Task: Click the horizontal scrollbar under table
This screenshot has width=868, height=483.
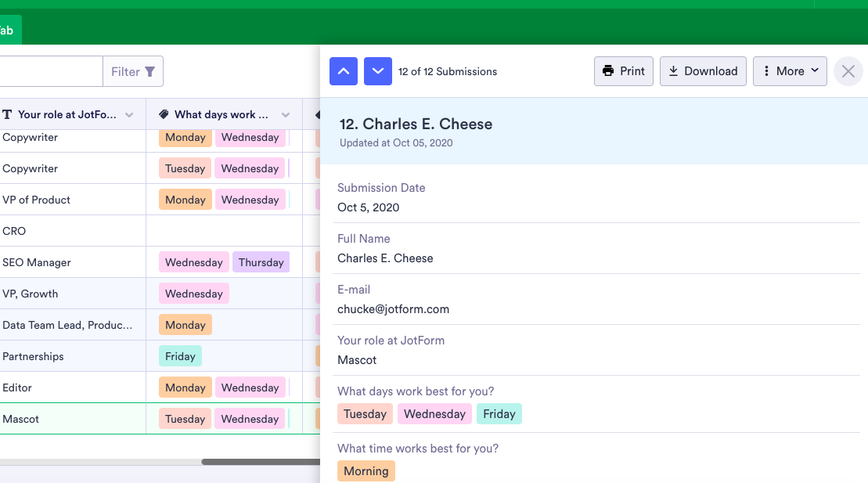Action: pyautogui.click(x=260, y=462)
